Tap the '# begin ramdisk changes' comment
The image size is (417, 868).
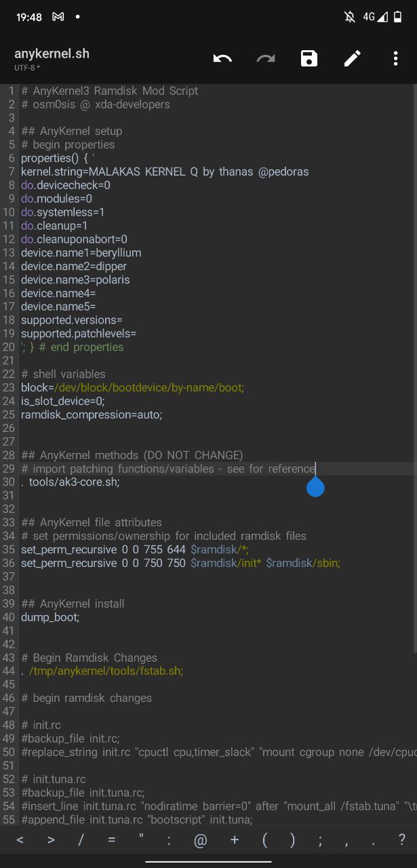click(x=86, y=698)
